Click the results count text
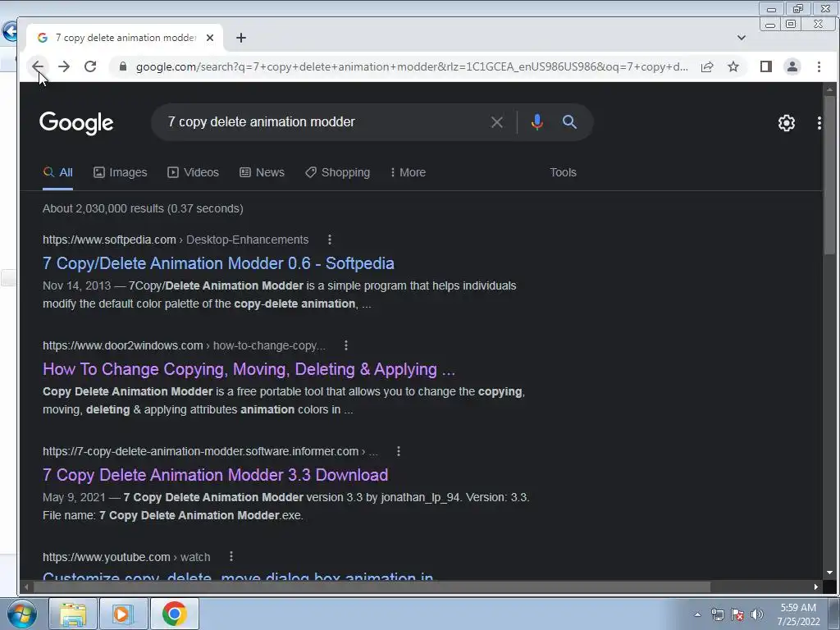 pyautogui.click(x=143, y=208)
